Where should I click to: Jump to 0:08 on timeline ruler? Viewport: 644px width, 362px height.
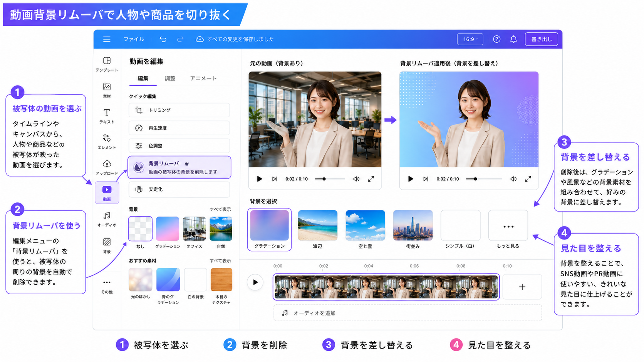(461, 266)
